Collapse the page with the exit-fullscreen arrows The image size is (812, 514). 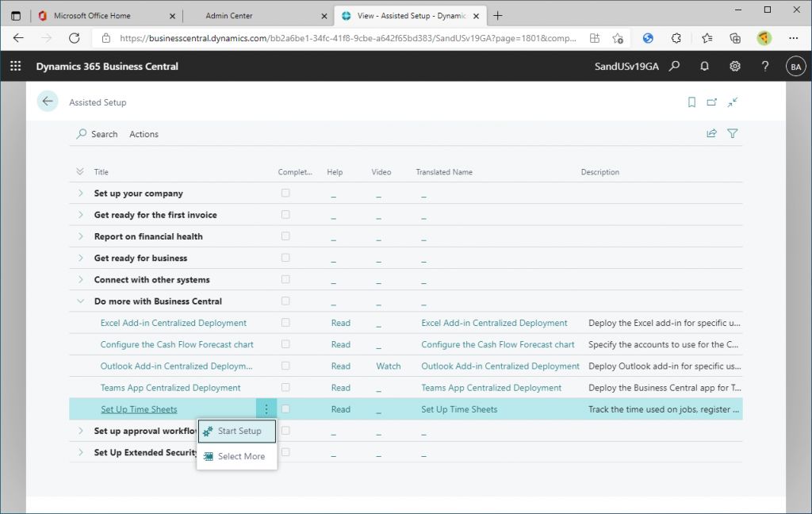(x=732, y=102)
